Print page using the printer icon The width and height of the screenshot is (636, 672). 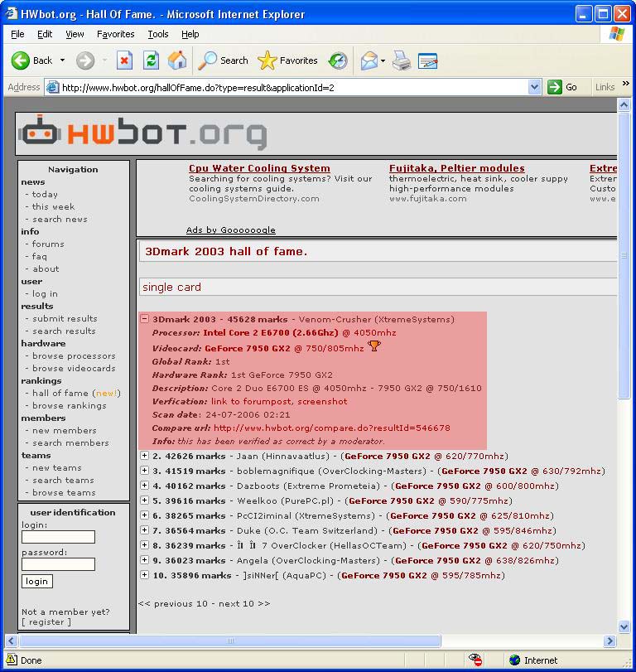click(x=402, y=60)
